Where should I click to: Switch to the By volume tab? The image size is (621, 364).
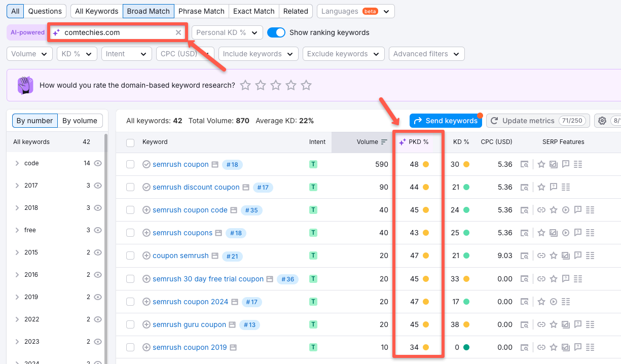click(x=80, y=121)
